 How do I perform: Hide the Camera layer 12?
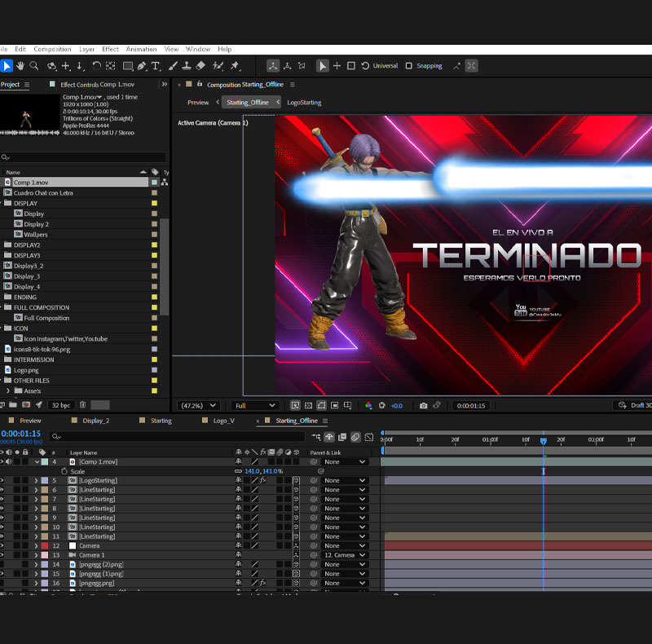tap(2, 546)
